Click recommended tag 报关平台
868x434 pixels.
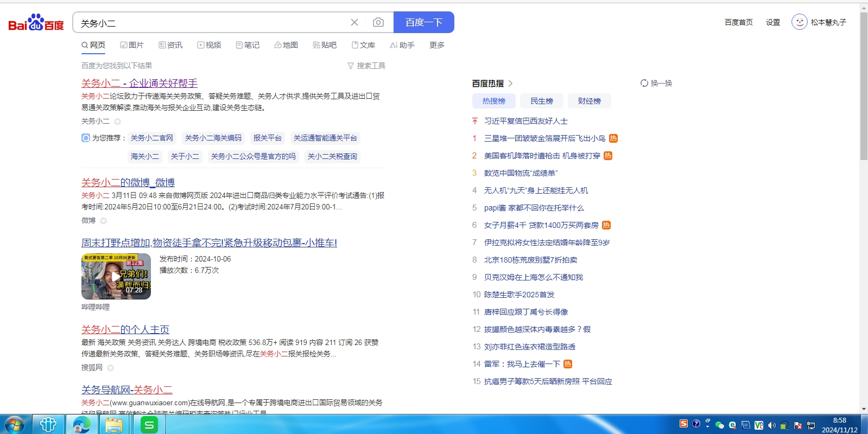[268, 138]
